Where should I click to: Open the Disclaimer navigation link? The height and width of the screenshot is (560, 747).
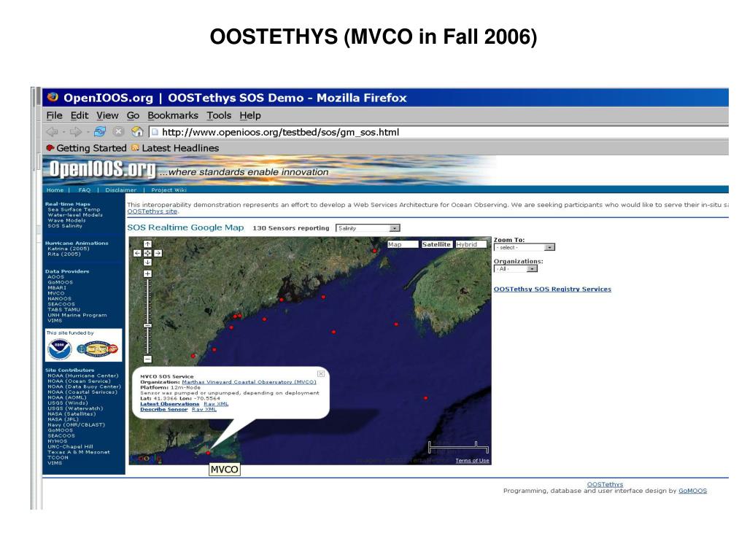tap(121, 190)
